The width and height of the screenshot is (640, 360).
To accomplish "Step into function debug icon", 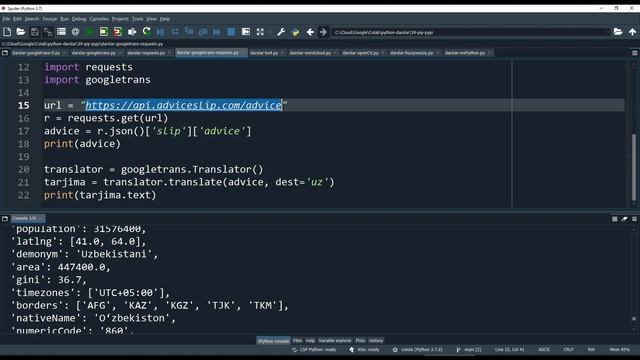I will point(189,32).
